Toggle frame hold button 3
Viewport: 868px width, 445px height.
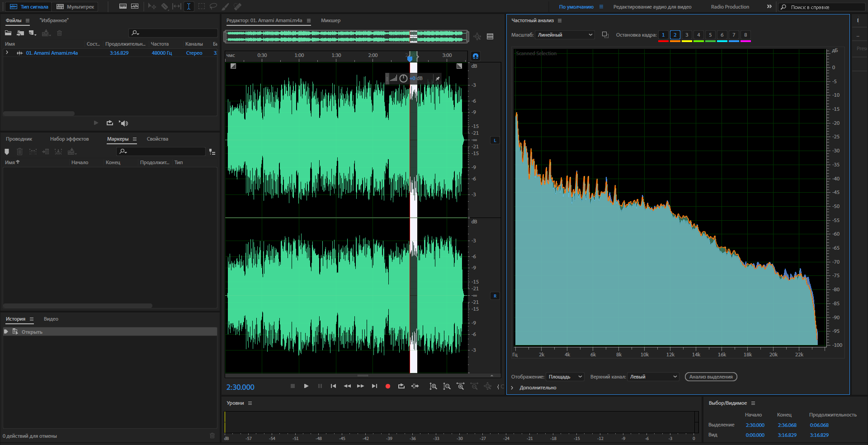(x=687, y=35)
